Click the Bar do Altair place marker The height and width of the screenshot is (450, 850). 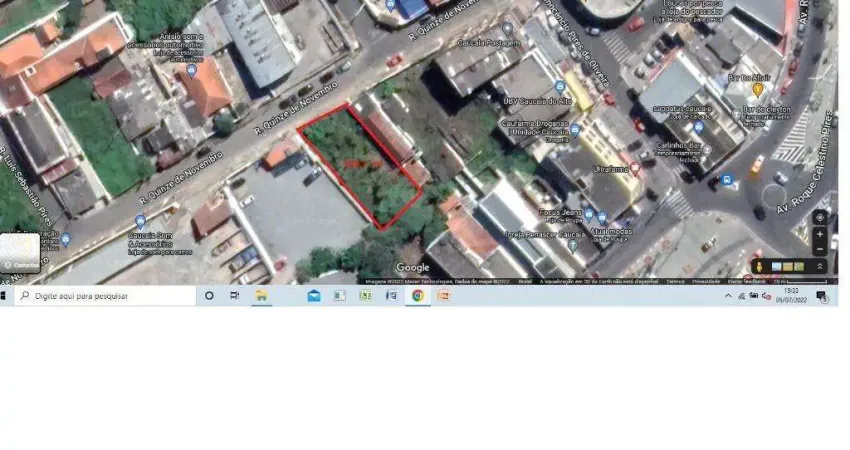coord(757,89)
